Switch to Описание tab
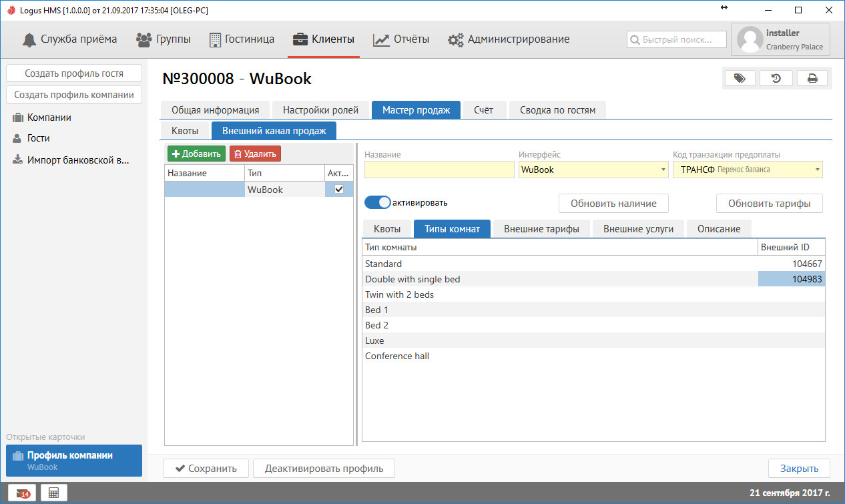Screen dimensions: 845x504 (x=719, y=229)
